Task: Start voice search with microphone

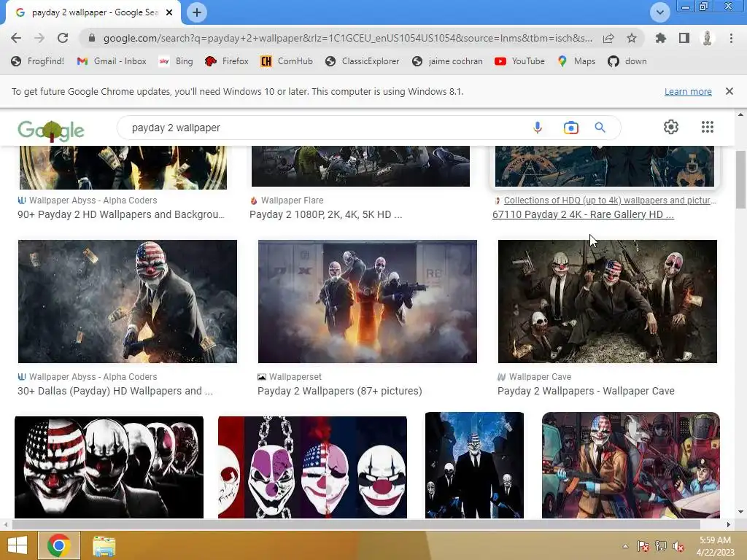Action: (538, 128)
